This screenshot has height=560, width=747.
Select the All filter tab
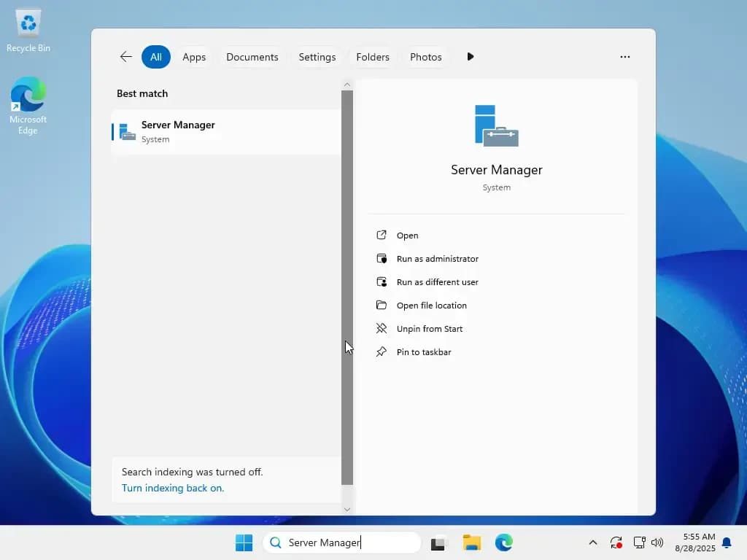[x=156, y=57]
